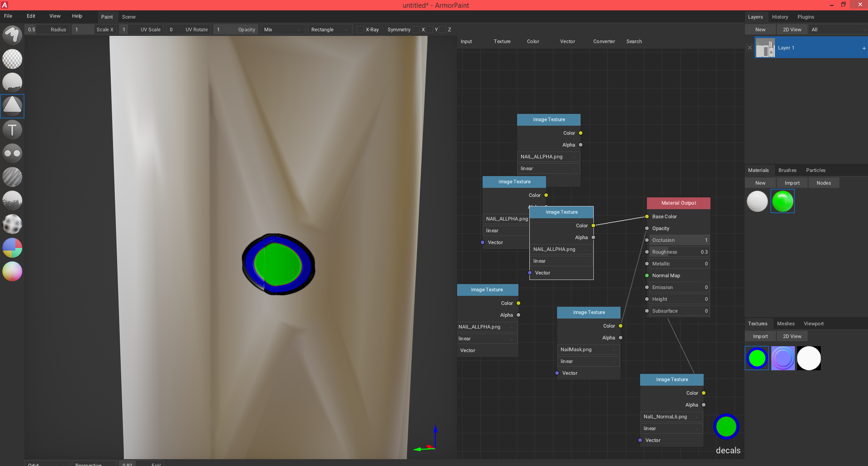
Task: Select the Eraser tool
Action: point(12,59)
